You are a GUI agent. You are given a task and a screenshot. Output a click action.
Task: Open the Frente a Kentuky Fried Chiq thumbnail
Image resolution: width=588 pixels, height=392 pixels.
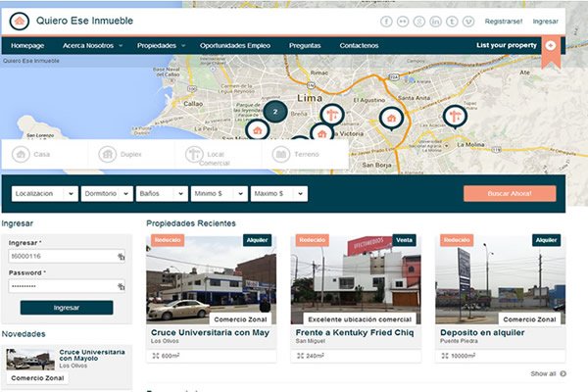click(x=355, y=280)
